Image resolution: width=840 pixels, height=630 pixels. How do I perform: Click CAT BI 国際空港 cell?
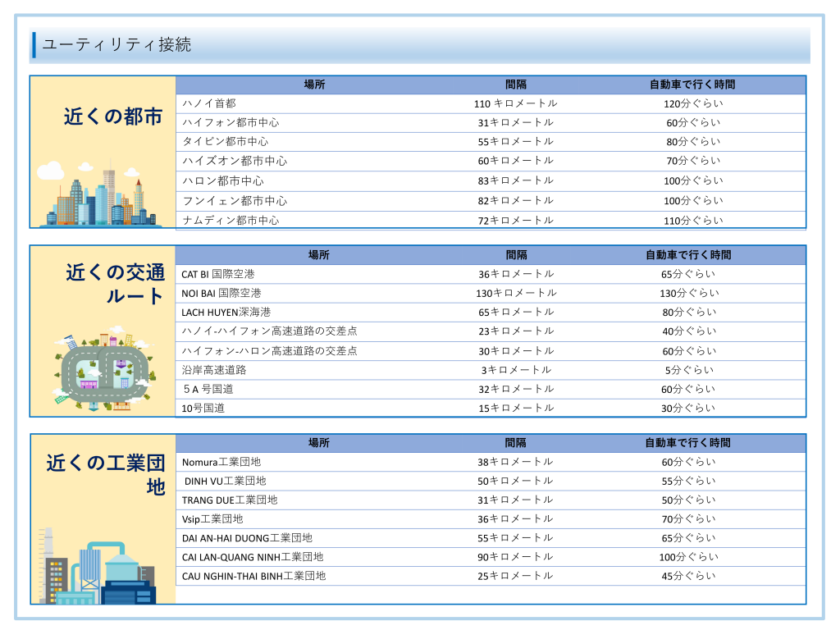(x=218, y=274)
